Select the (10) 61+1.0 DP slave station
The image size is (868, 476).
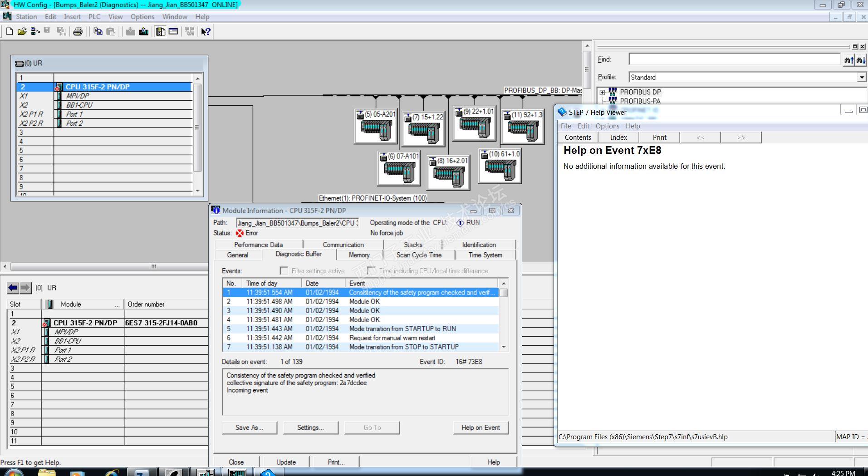pos(500,167)
